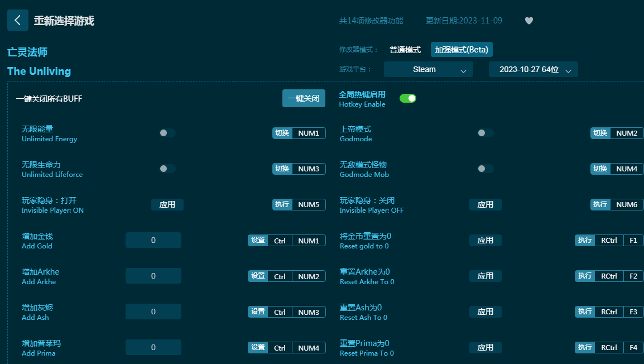The image size is (644, 364).
Task: Apply Invisible Player: OFF
Action: tap(486, 204)
